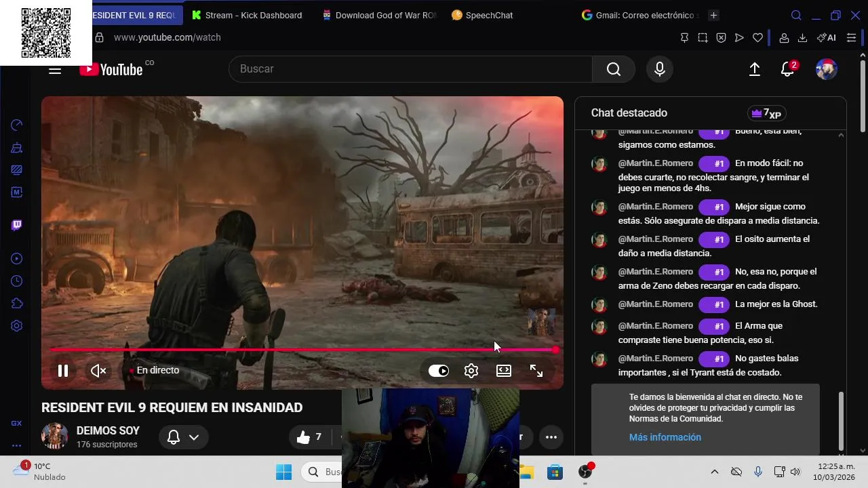
Task: Open the Chat destacado mode selector
Action: click(629, 113)
